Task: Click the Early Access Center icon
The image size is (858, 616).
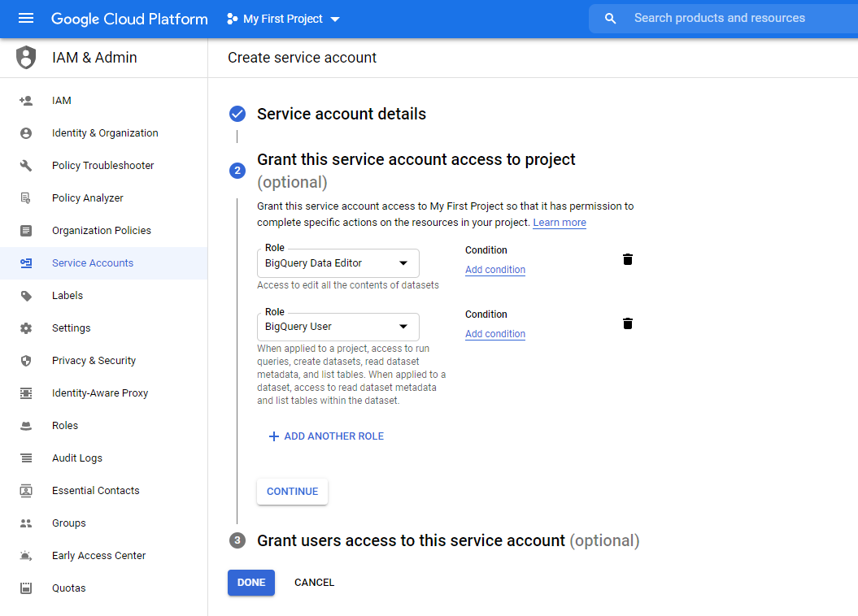Action: (26, 556)
